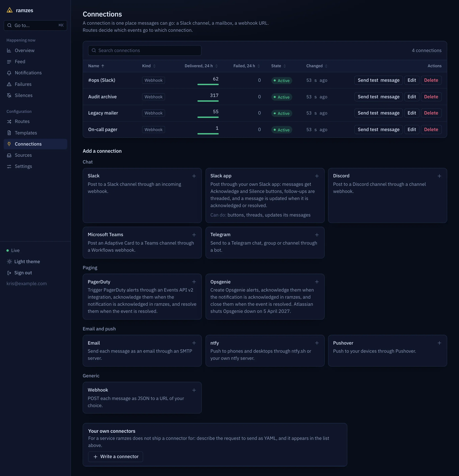Open the Go to... command search box
The height and width of the screenshot is (476, 459).
click(35, 25)
